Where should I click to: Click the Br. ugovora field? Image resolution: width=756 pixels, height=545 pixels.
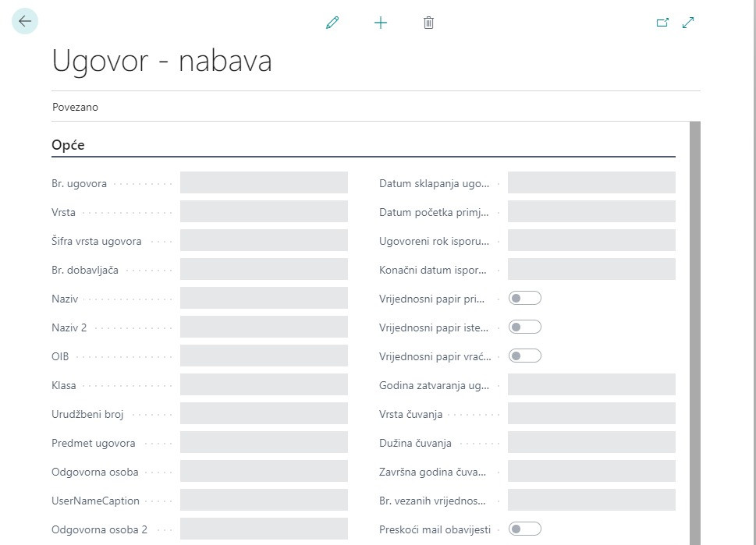pyautogui.click(x=264, y=183)
